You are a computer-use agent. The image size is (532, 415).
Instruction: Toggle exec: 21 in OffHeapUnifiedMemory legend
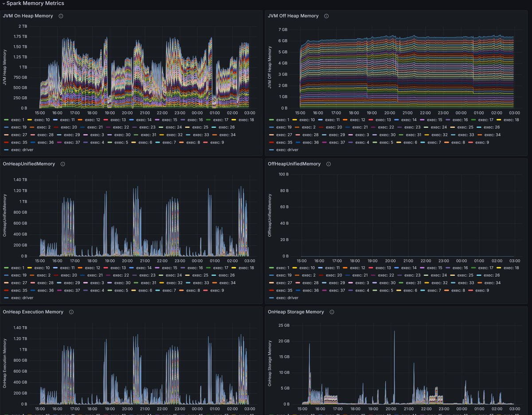360,275
